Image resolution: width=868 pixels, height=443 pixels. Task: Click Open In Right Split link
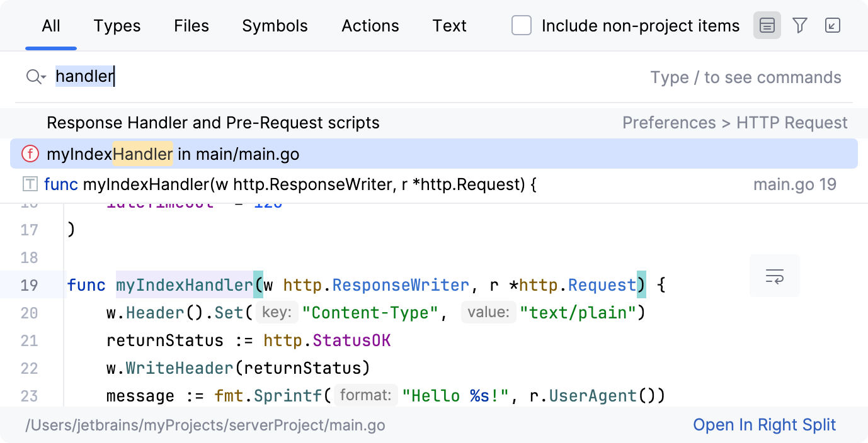[x=764, y=425]
